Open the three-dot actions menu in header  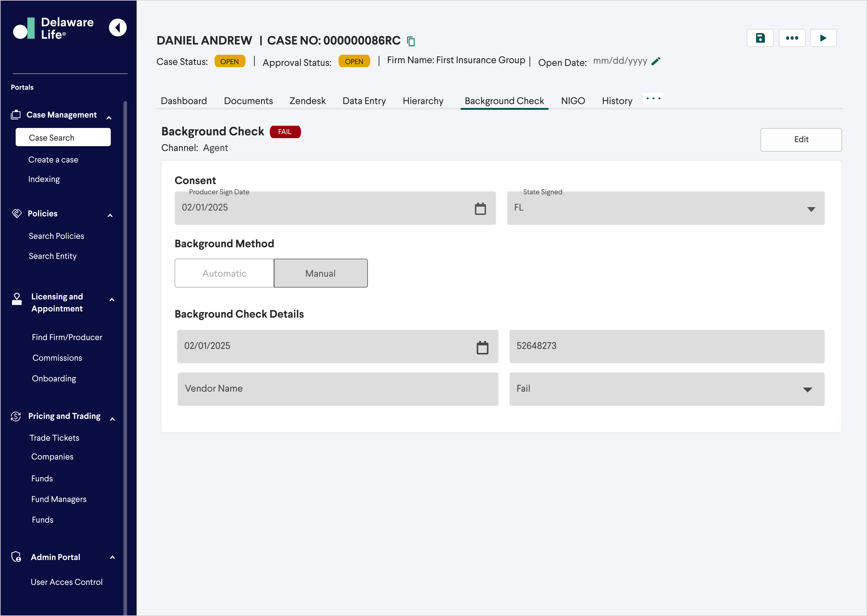pyautogui.click(x=792, y=38)
